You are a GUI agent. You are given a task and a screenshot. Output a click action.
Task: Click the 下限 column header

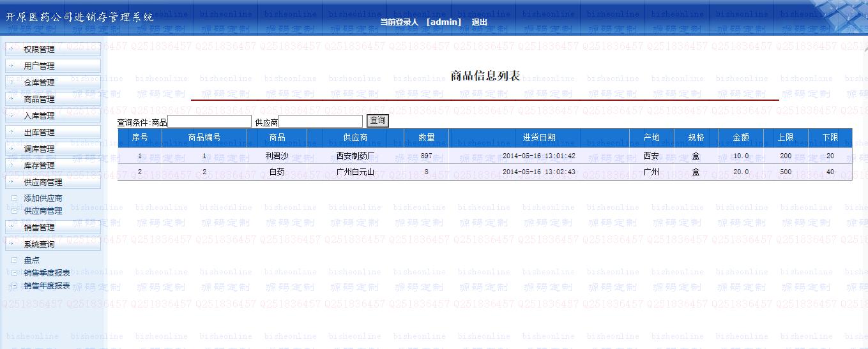tap(830, 138)
